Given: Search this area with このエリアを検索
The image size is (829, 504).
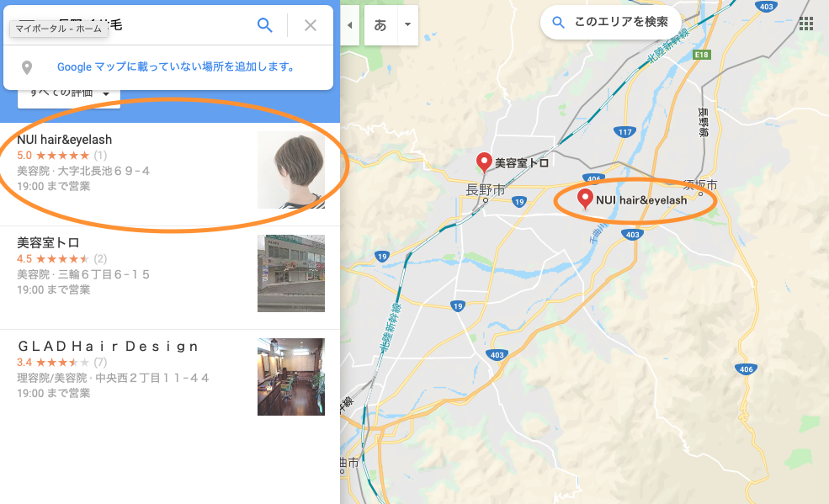Looking at the screenshot, I should [611, 22].
